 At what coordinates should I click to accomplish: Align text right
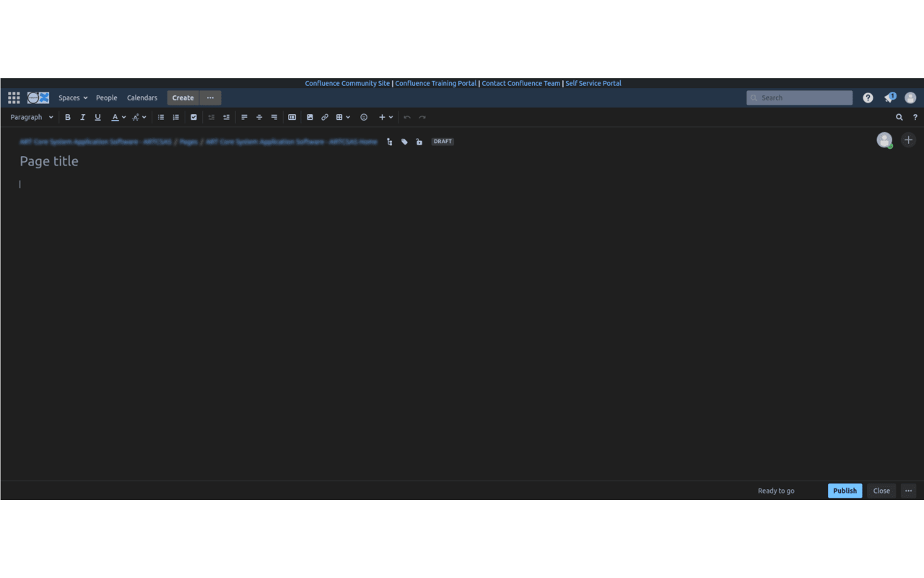tap(274, 117)
